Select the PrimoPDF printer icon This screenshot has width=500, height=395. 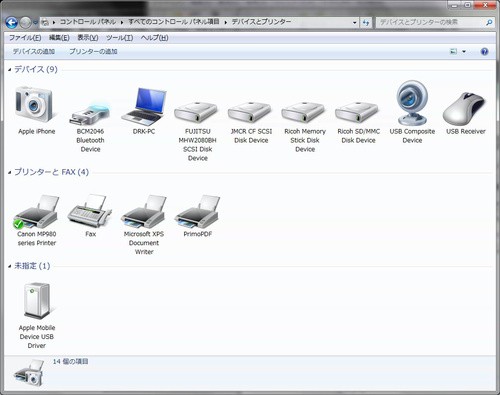(197, 212)
